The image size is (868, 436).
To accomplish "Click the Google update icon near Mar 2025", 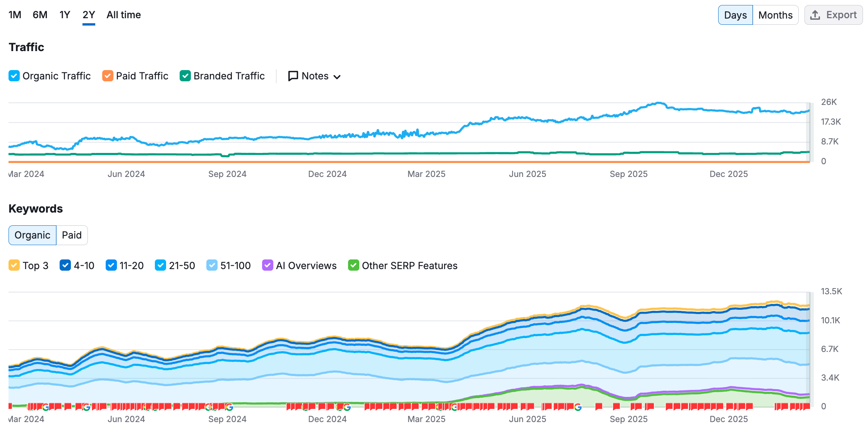I will click(454, 407).
